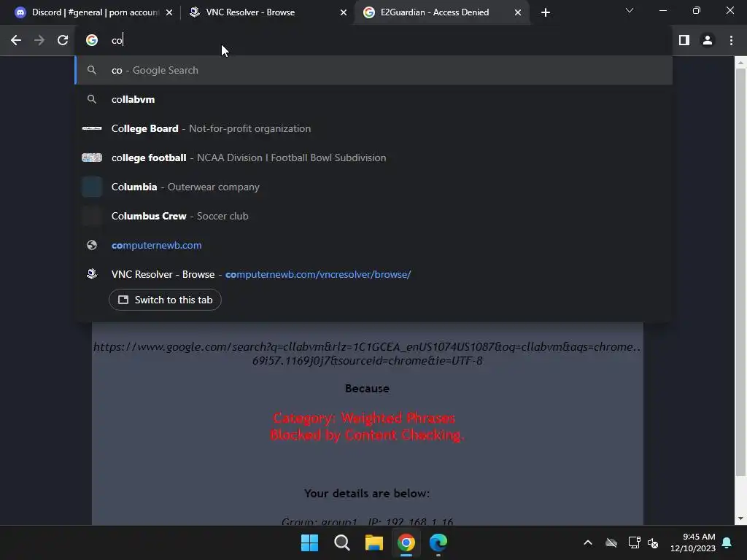
Task: Click the scrollbar down arrow
Action: pyautogui.click(x=740, y=518)
